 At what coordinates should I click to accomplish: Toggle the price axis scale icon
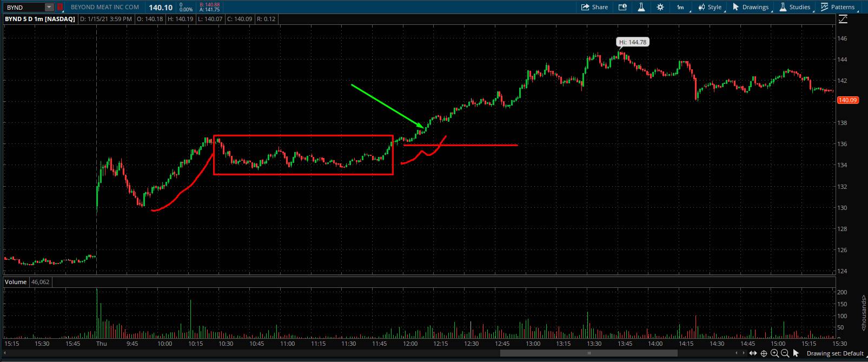click(x=843, y=19)
